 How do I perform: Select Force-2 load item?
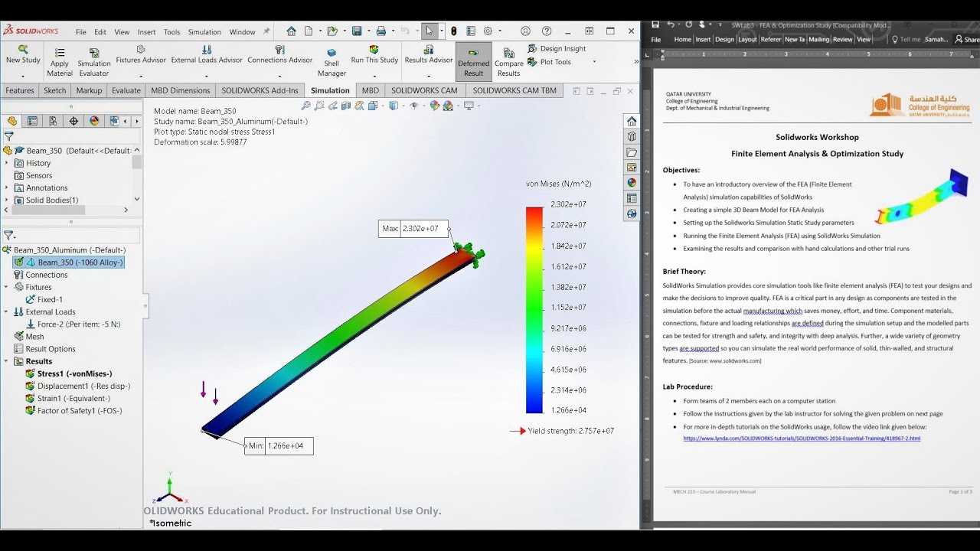[x=73, y=324]
